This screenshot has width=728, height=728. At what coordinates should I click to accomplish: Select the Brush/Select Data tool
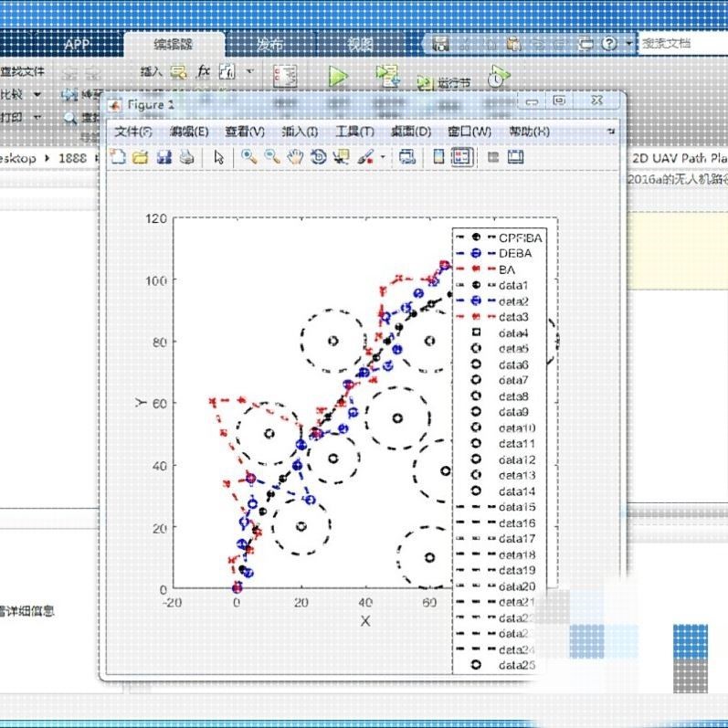coord(366,157)
